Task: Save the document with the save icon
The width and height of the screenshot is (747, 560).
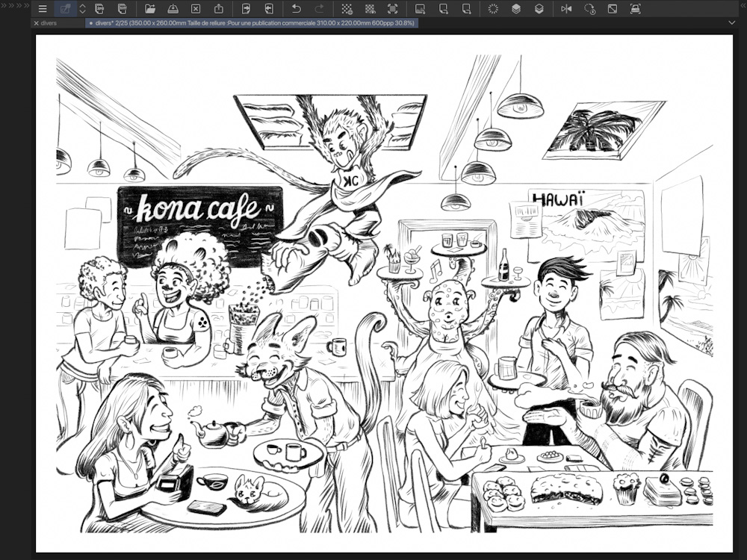Action: pos(173,9)
